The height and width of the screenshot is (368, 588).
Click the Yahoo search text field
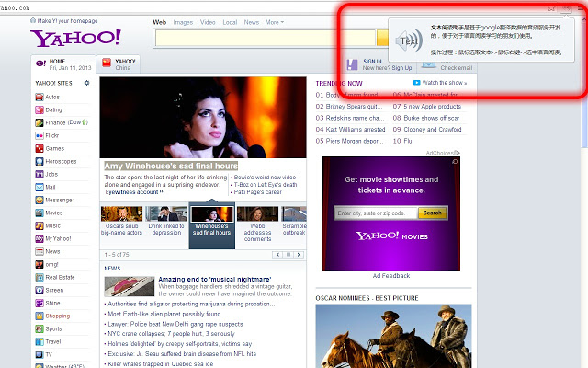(266, 38)
